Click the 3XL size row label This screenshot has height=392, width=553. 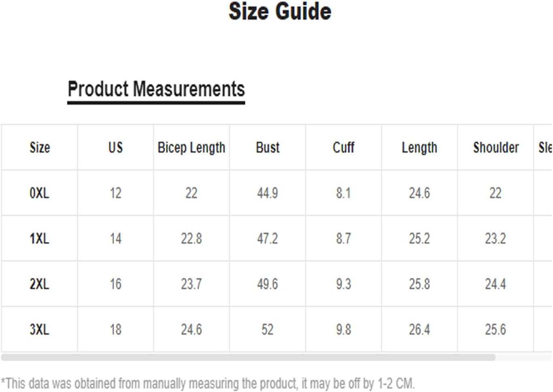click(x=39, y=330)
